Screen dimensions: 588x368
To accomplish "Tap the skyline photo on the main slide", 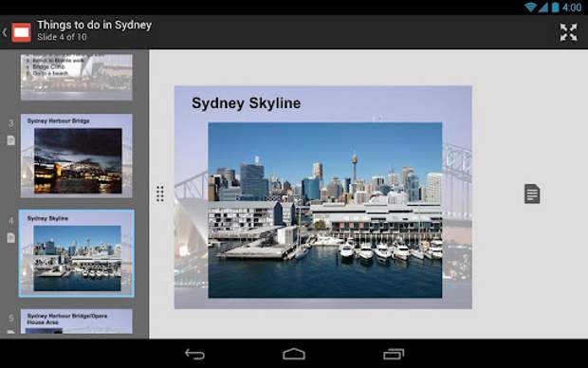I will pos(325,210).
